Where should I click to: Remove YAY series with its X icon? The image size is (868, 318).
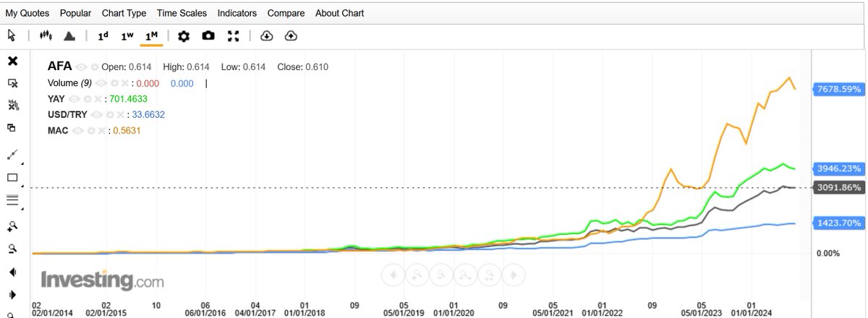pos(98,99)
